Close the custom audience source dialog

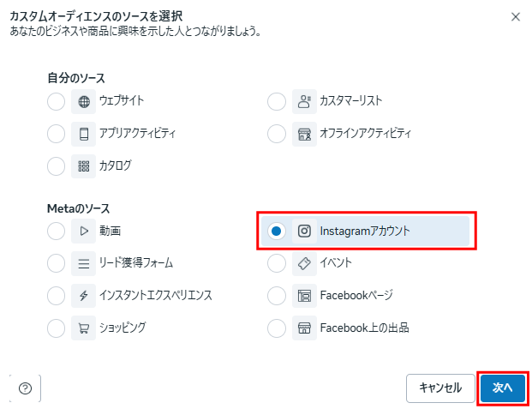click(x=515, y=16)
